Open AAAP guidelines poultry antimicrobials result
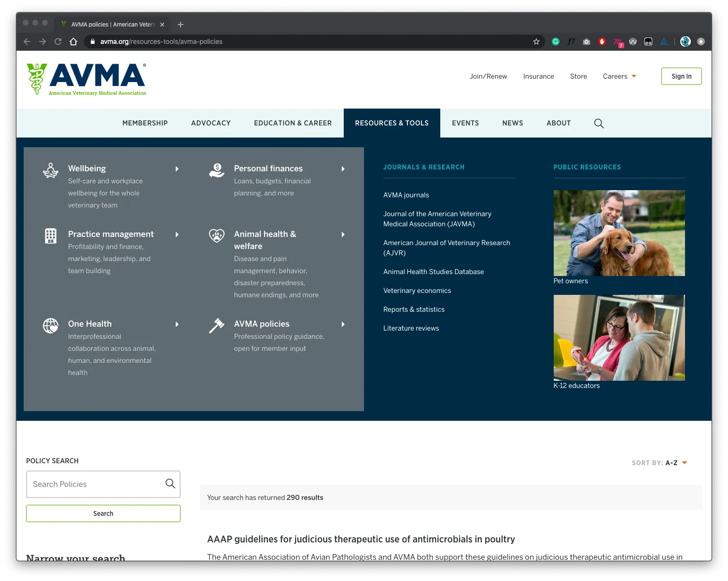728x581 pixels. pos(361,539)
